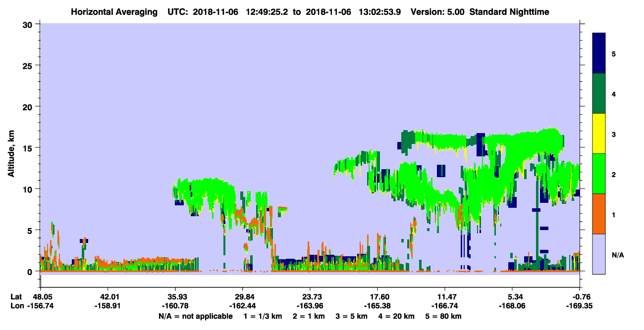Click the y-axis tick label 25
The width and height of the screenshot is (644, 330).
pyautogui.click(x=29, y=65)
